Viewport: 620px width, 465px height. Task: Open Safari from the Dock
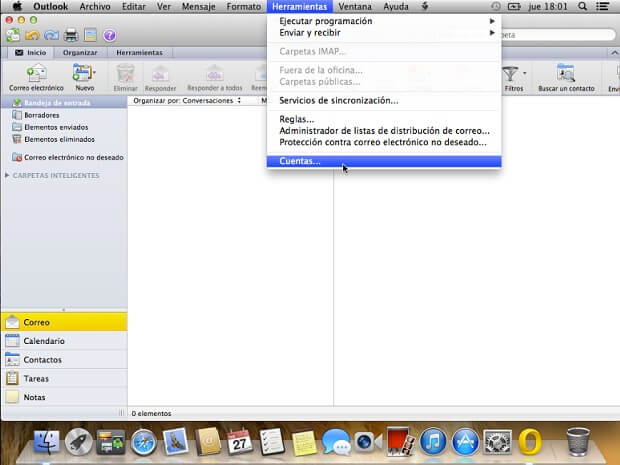[144, 442]
